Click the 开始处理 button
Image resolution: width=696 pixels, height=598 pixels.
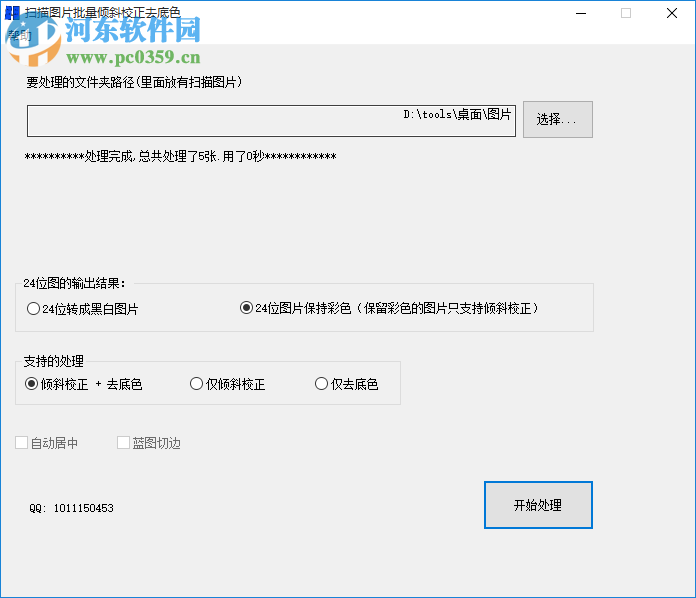tap(538, 505)
